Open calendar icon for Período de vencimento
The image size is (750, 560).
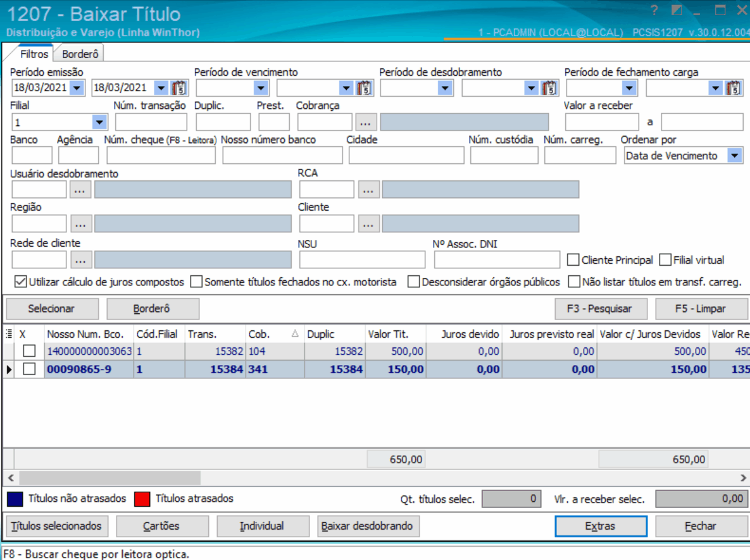click(365, 88)
